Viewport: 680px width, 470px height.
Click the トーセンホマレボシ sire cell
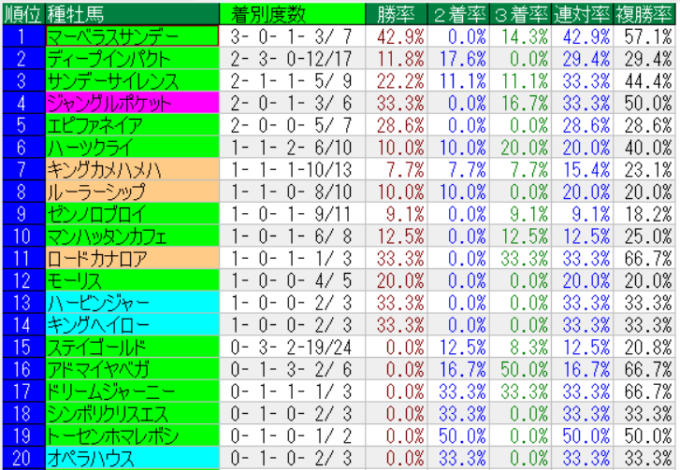(130, 436)
